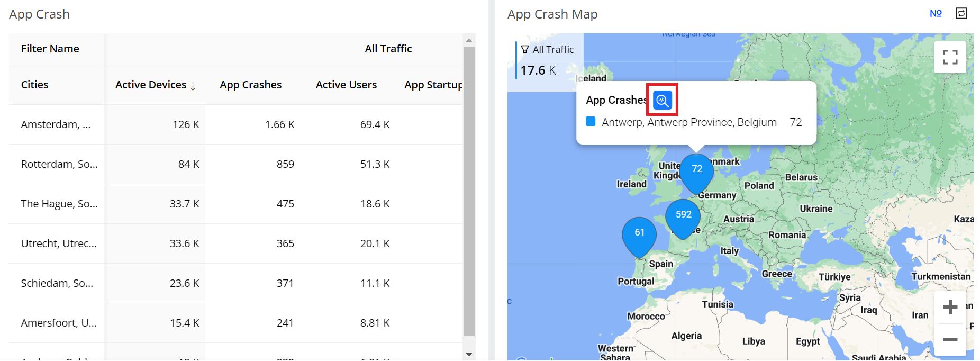Click the scroll down arrow of the table
This screenshot has height=361, width=980.
[469, 355]
